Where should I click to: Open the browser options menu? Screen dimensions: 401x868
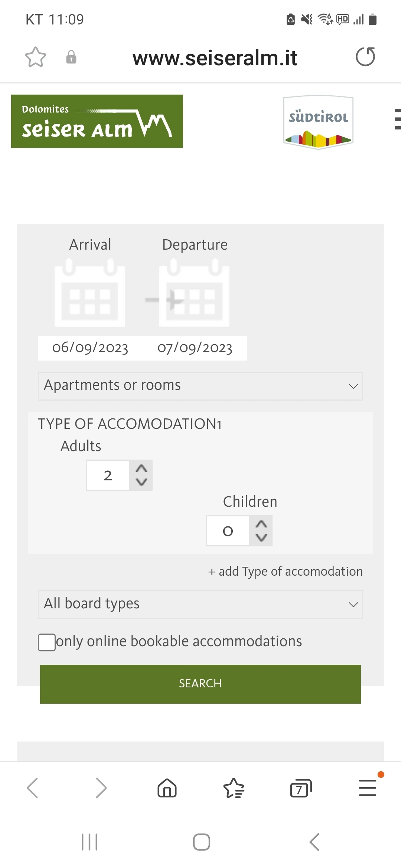coord(368,788)
